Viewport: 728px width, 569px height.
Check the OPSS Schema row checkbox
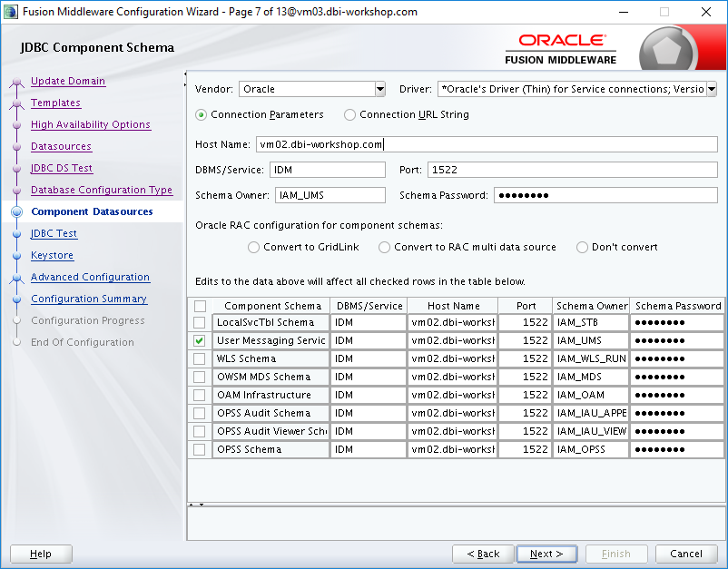tap(200, 449)
